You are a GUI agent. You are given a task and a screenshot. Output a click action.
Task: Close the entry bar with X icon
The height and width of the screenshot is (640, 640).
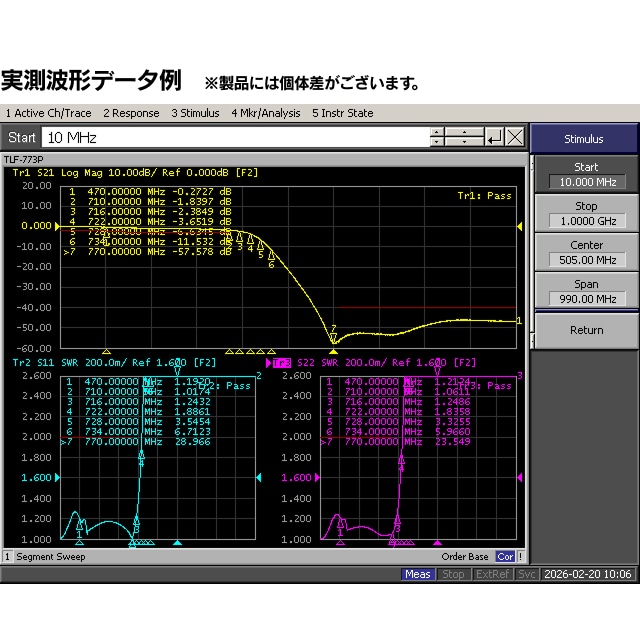(515, 137)
